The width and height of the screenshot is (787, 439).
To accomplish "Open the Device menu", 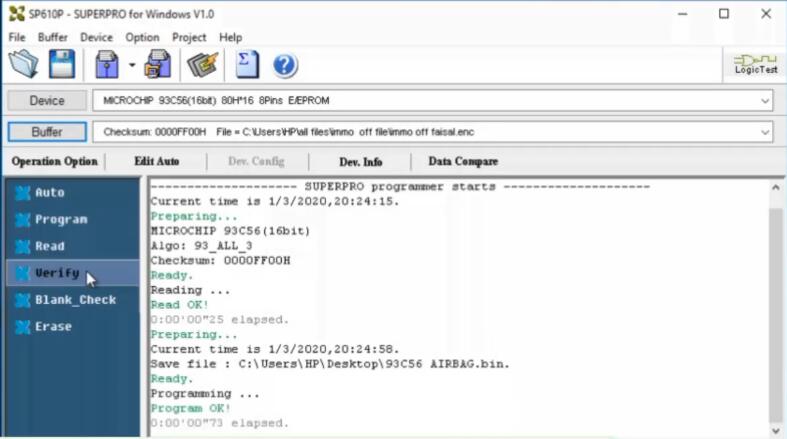I will coord(96,38).
